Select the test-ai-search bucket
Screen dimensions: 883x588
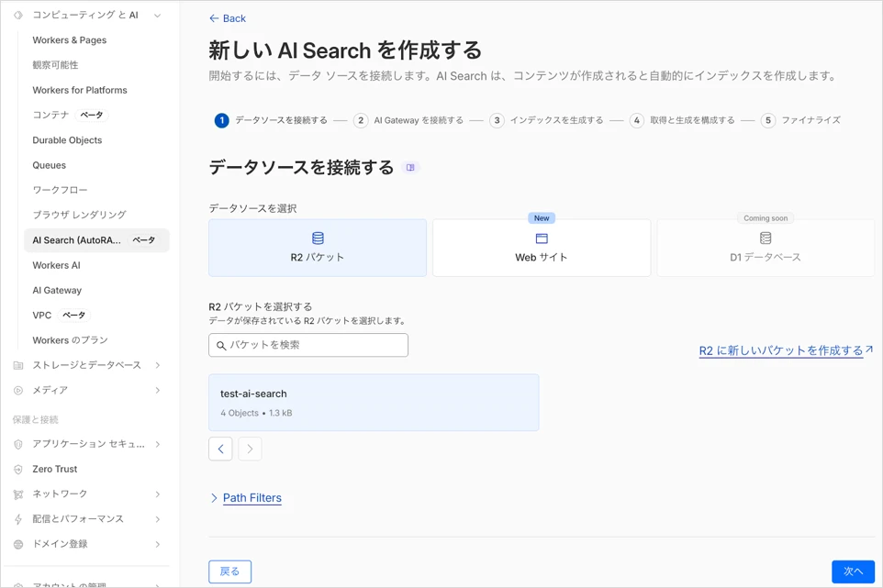(x=374, y=403)
